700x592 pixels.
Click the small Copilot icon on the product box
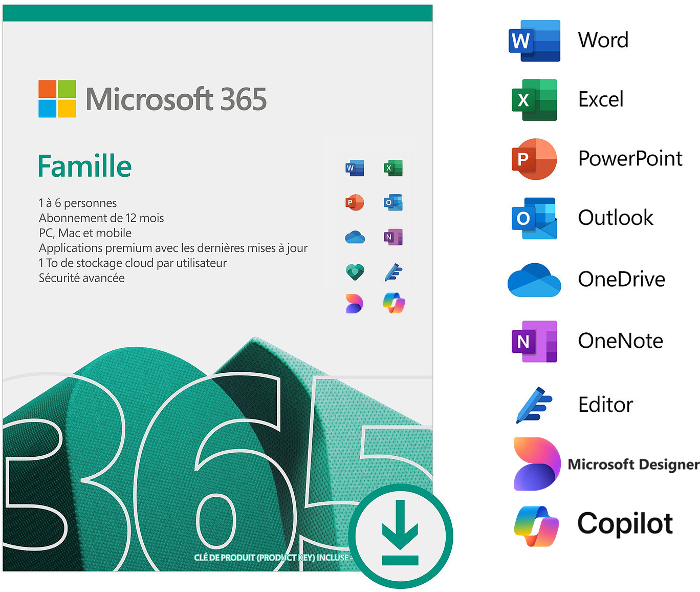(x=394, y=303)
